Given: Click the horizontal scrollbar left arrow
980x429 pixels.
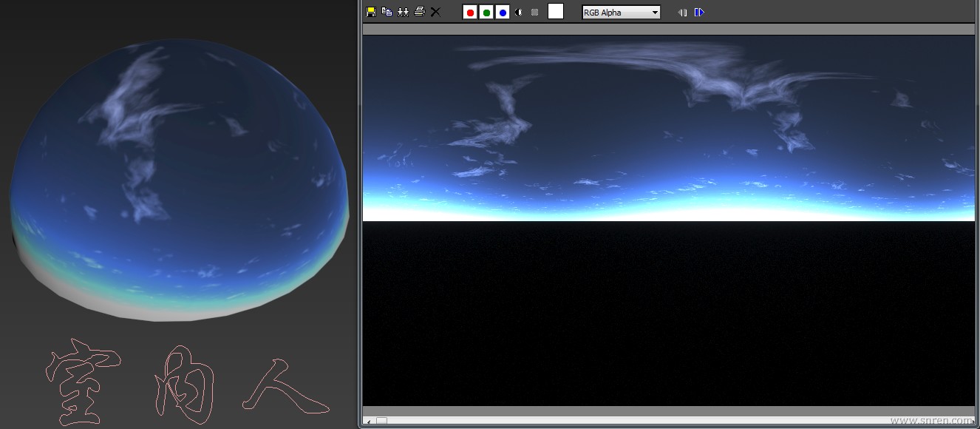Looking at the screenshot, I should [369, 421].
